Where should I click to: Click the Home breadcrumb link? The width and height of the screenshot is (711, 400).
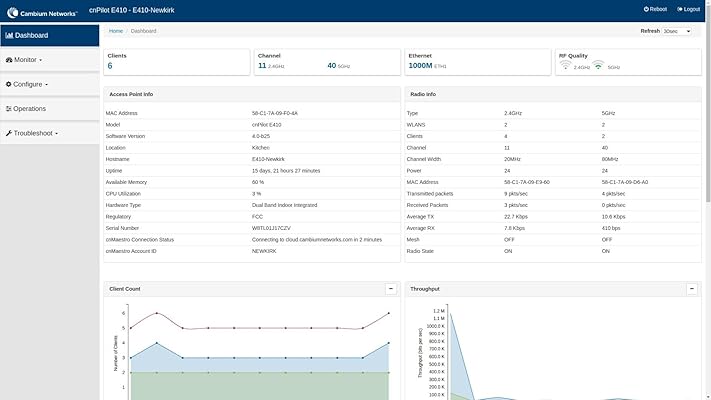pos(116,31)
